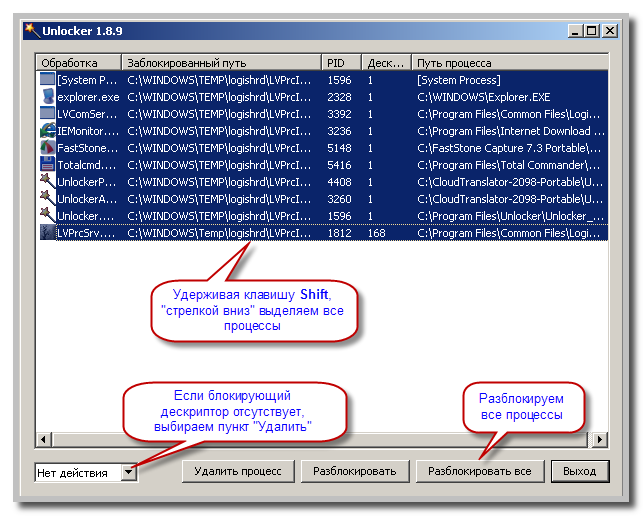Click the 'Program Files\Unlocker\Unlocker_...' path
Screen dimensions: 643x516
tap(511, 216)
